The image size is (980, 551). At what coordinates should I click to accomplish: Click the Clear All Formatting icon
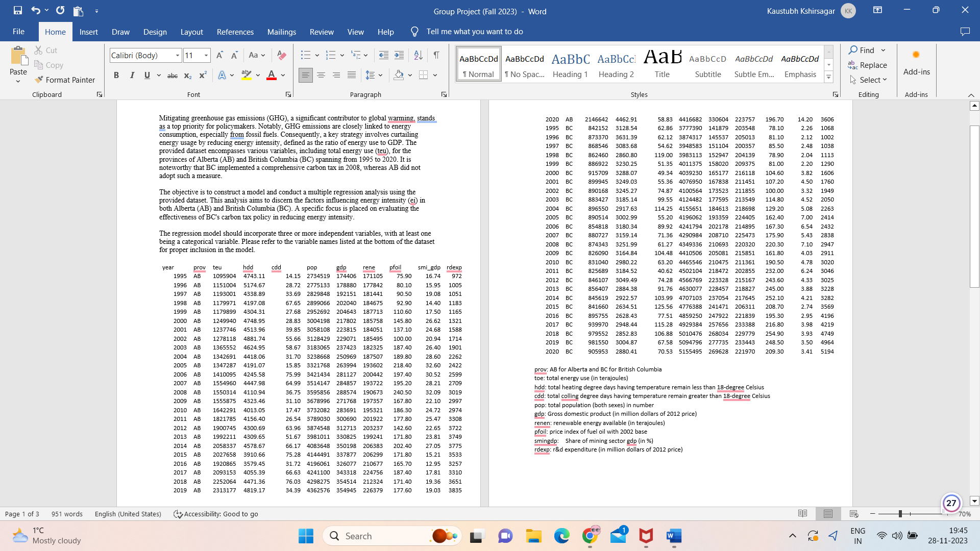(x=281, y=55)
